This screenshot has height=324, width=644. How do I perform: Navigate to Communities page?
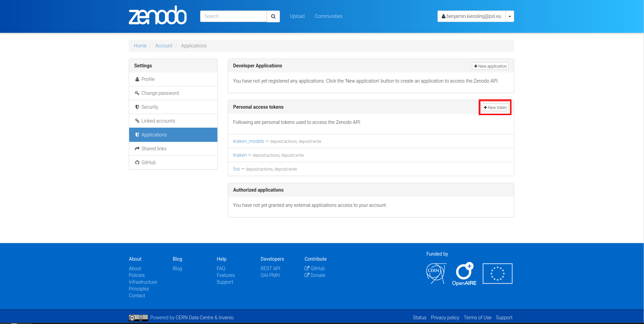pyautogui.click(x=328, y=16)
